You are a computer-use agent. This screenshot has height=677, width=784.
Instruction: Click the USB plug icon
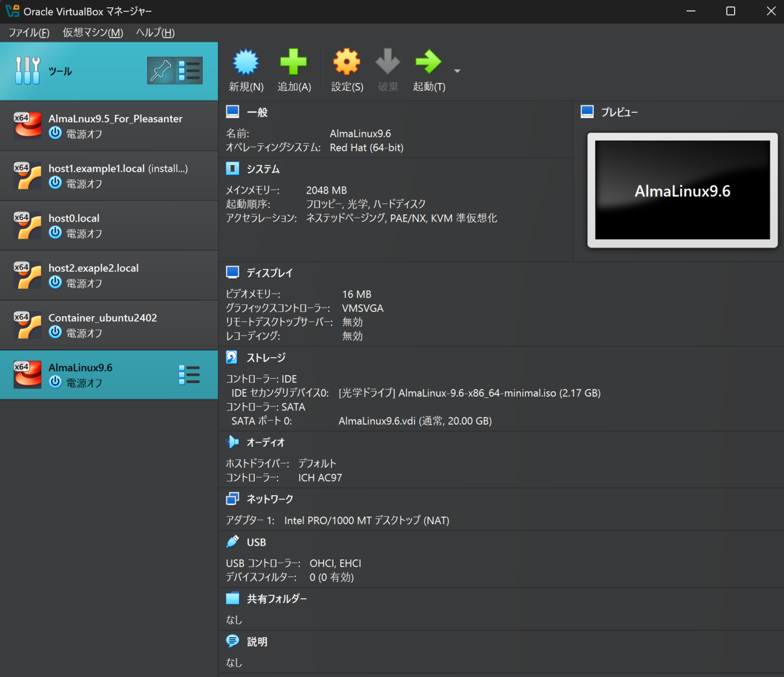(233, 542)
